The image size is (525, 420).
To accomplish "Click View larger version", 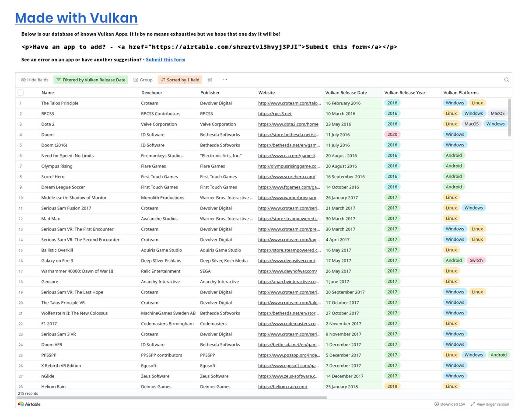I will (x=490, y=404).
